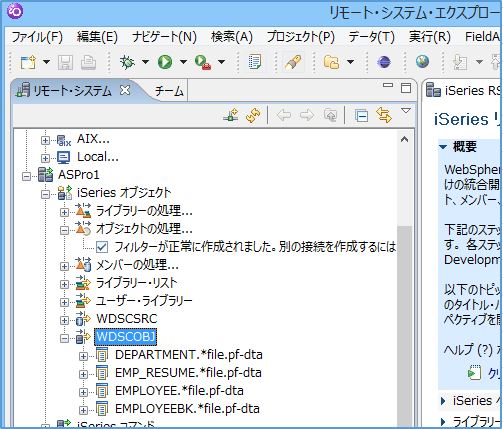
Task: Expand ライブラリー・リスト node
Action: [64, 284]
